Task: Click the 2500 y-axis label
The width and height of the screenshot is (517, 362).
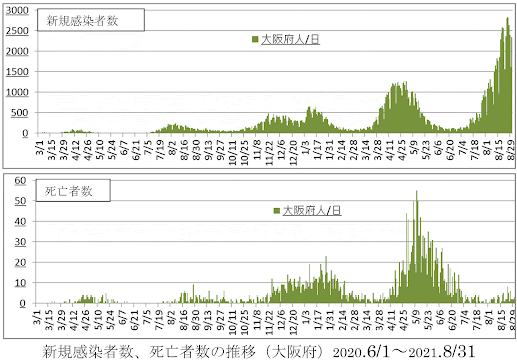Action: [17, 31]
